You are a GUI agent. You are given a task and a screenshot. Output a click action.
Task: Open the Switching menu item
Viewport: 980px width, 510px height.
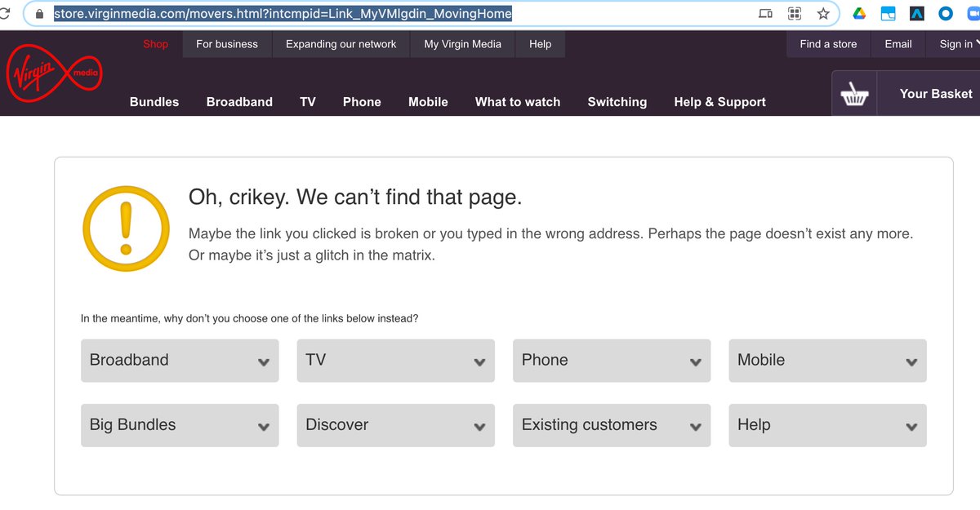point(617,102)
